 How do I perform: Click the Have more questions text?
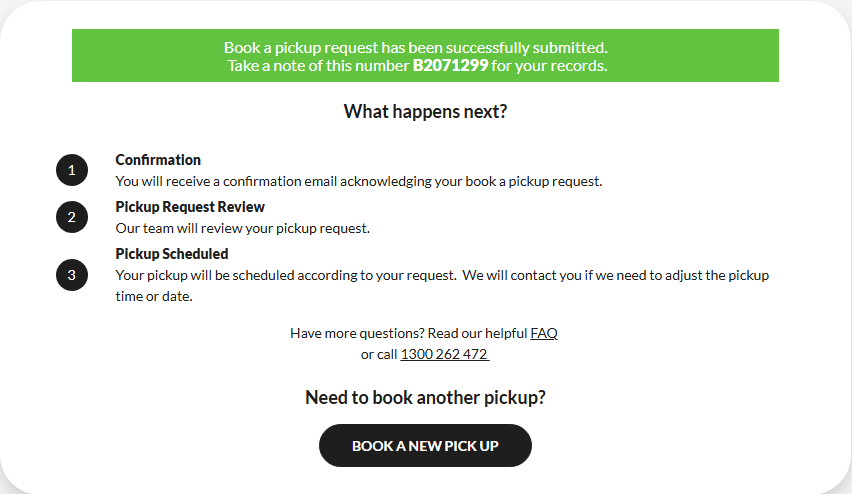tap(408, 333)
